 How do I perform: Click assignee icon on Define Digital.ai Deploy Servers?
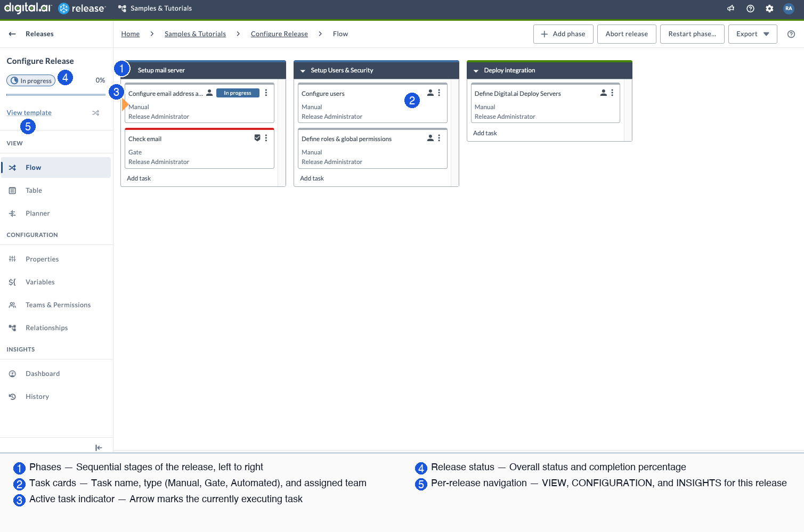click(x=604, y=93)
